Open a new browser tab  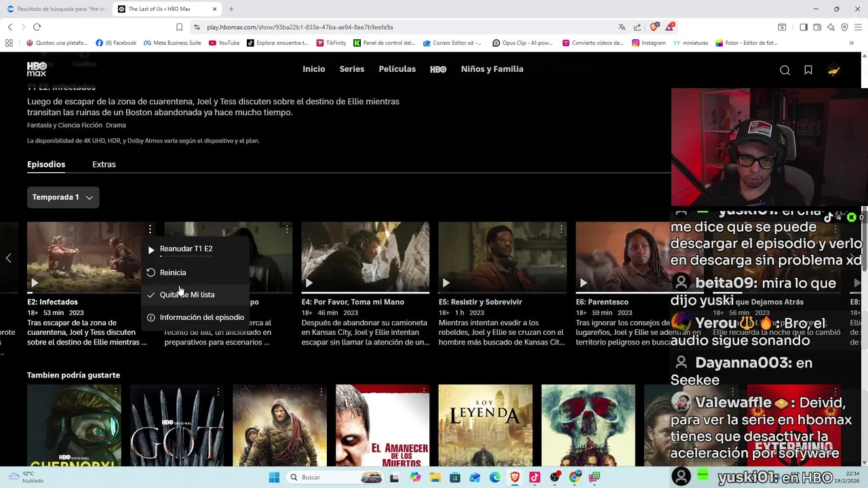click(231, 9)
